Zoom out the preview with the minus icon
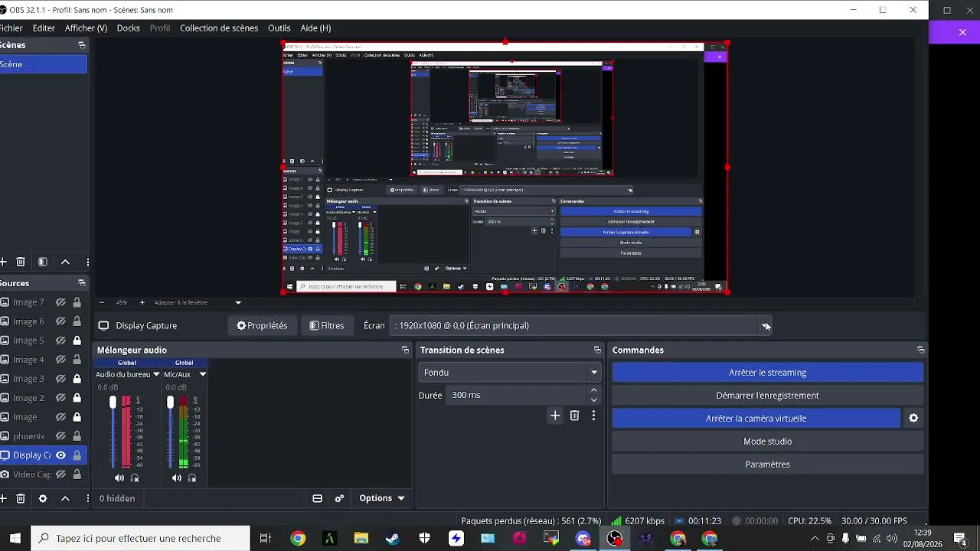The width and height of the screenshot is (980, 551). pos(101,302)
